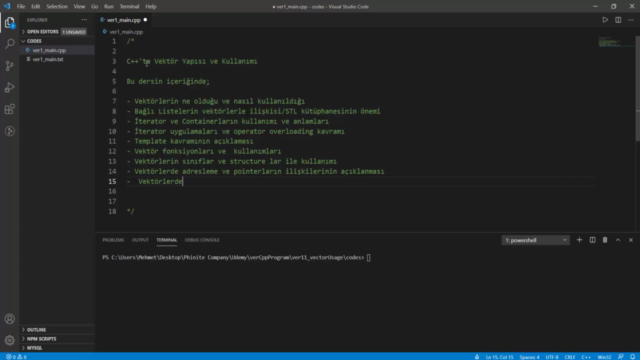The height and width of the screenshot is (360, 640).
Task: Open the Search view icon
Action: tap(9, 44)
